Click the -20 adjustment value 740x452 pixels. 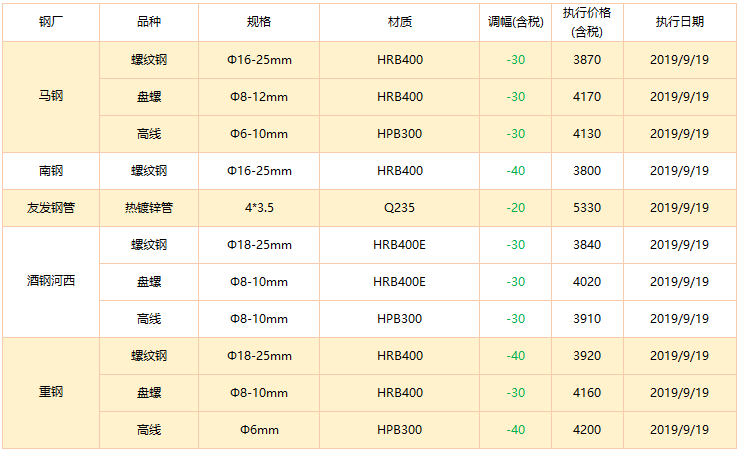(515, 208)
